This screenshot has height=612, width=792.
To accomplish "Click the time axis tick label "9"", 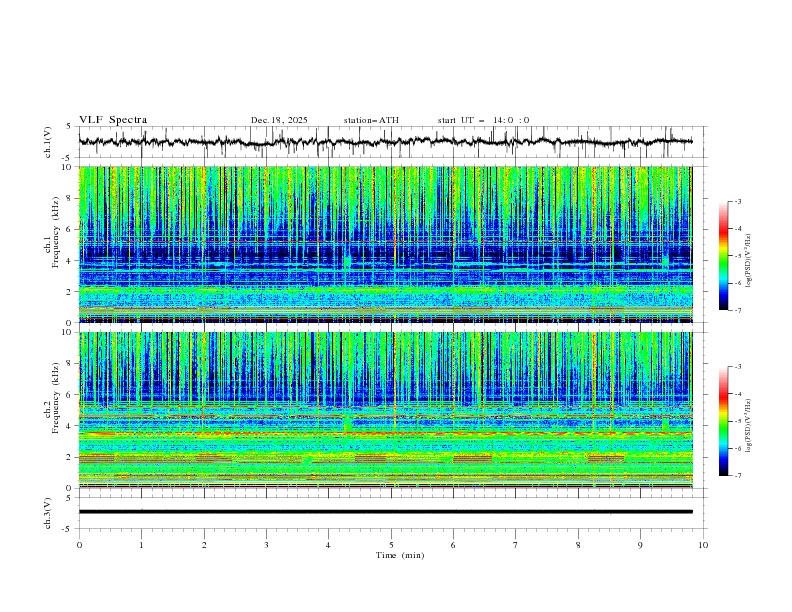I will [640, 545].
